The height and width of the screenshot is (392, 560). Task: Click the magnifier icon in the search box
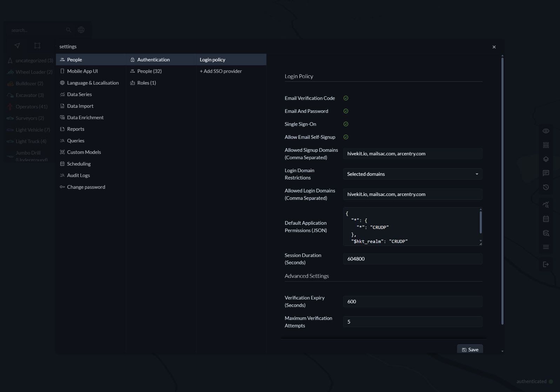tap(69, 30)
